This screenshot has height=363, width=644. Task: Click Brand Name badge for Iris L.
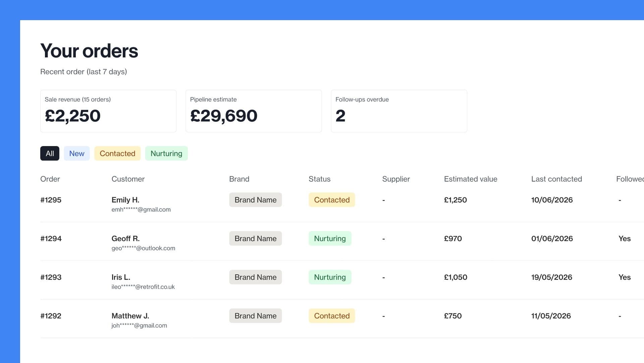pyautogui.click(x=256, y=277)
